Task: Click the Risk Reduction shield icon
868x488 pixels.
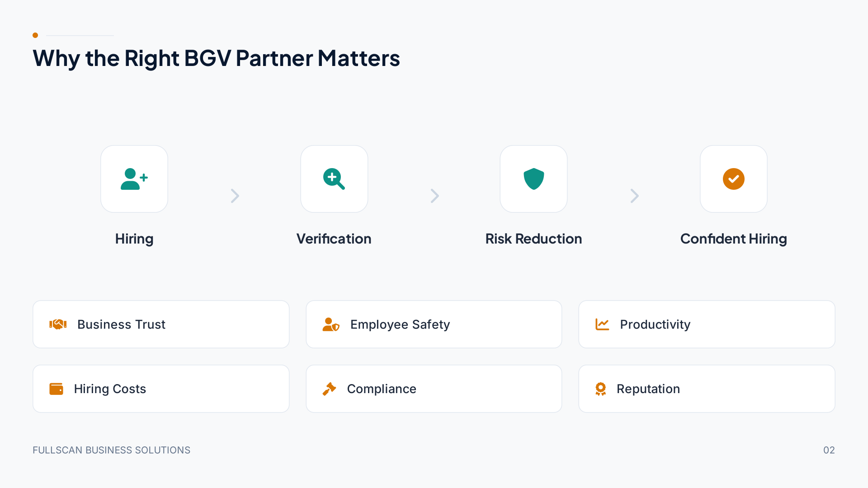Action: 534,179
